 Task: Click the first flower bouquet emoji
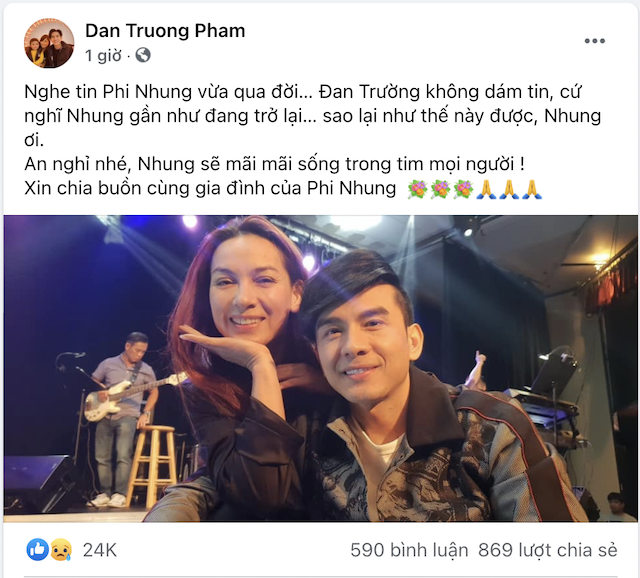coord(418,189)
